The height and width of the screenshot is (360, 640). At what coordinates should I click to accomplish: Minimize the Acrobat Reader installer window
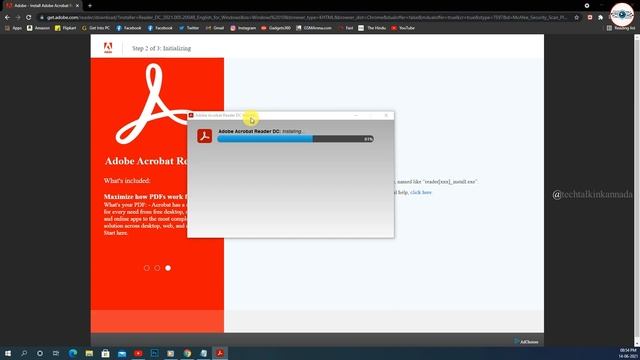(356, 116)
